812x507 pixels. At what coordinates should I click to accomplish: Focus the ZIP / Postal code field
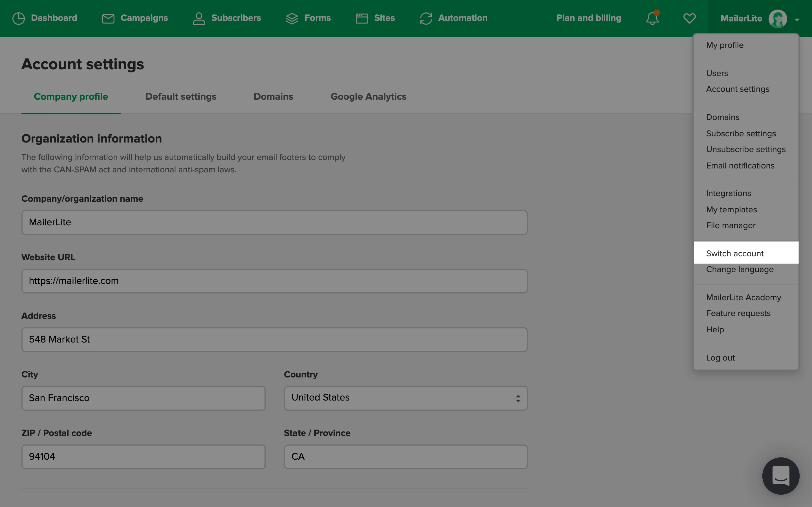143,457
